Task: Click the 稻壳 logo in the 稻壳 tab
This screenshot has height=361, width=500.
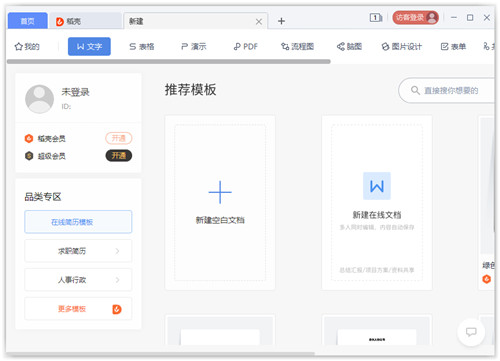Action: pos(60,22)
